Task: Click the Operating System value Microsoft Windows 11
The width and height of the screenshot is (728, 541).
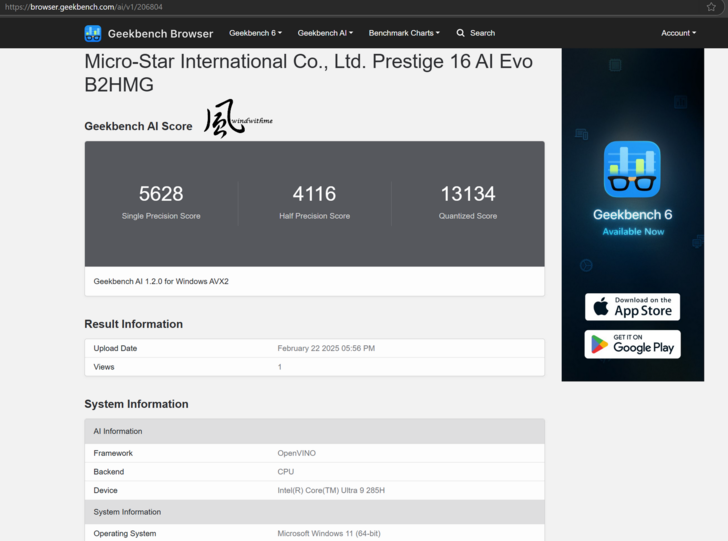Action: point(329,534)
